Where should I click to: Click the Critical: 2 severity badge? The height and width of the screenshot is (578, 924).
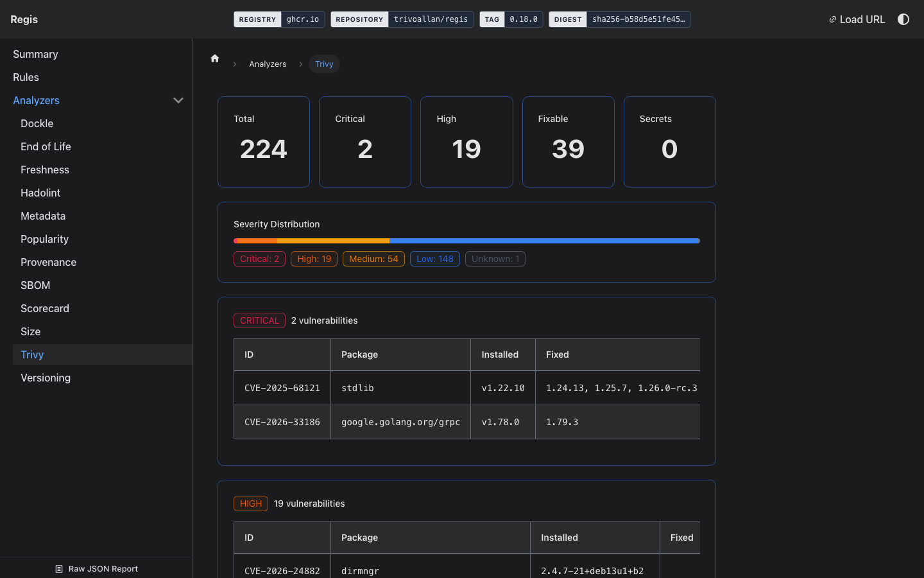point(259,259)
